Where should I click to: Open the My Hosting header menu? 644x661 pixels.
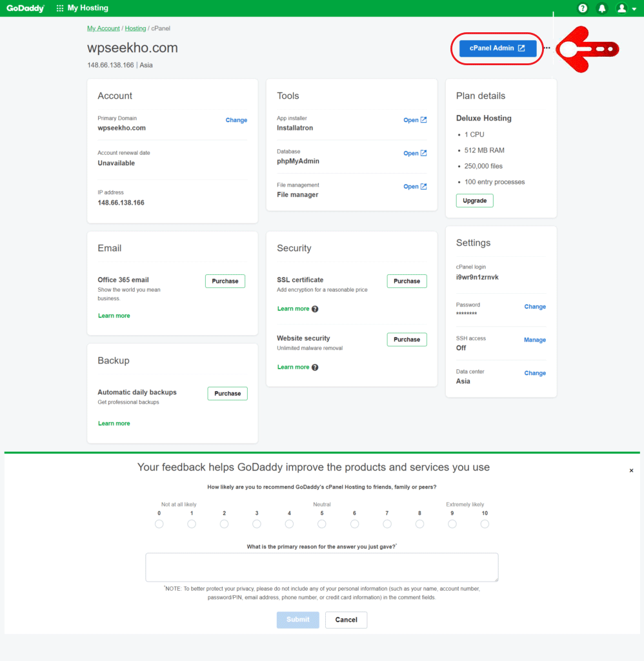[88, 8]
